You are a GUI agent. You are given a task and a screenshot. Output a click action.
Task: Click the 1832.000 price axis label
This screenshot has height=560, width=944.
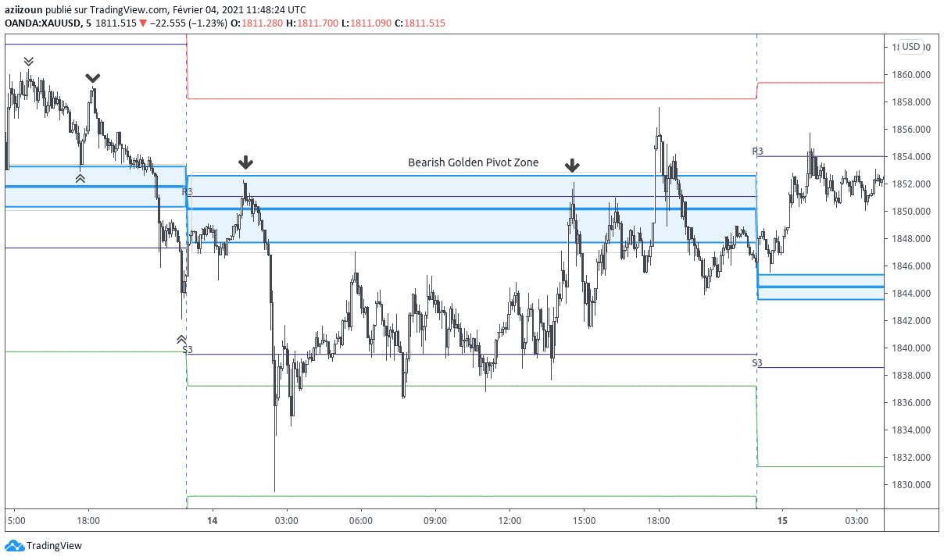(x=911, y=458)
